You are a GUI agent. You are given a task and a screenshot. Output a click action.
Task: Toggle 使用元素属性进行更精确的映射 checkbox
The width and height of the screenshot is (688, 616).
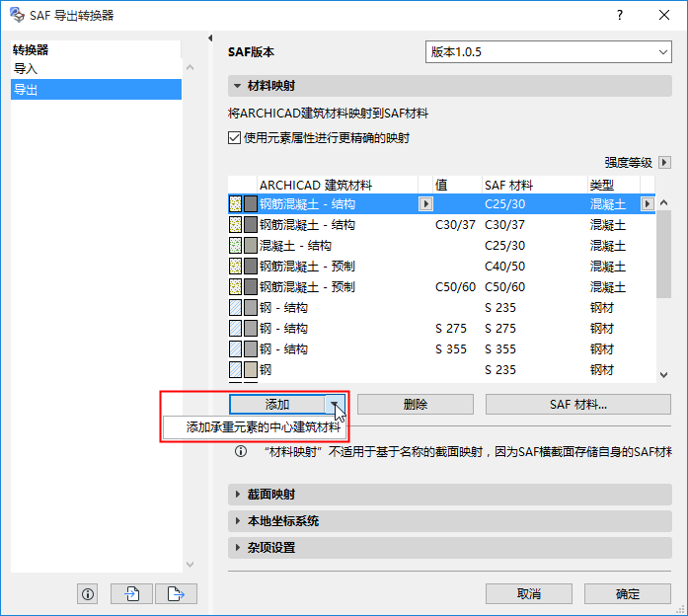(x=234, y=138)
